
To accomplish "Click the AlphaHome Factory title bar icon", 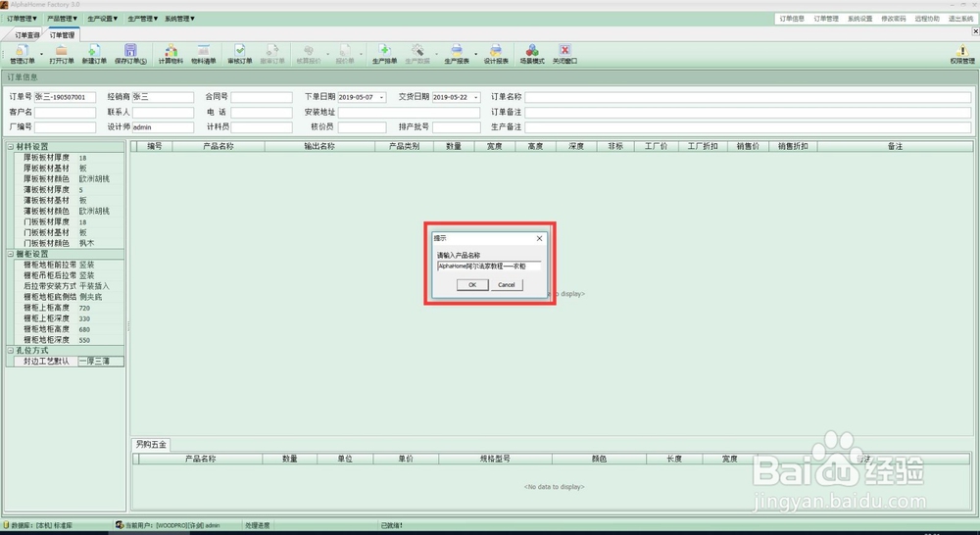I will [4, 4].
